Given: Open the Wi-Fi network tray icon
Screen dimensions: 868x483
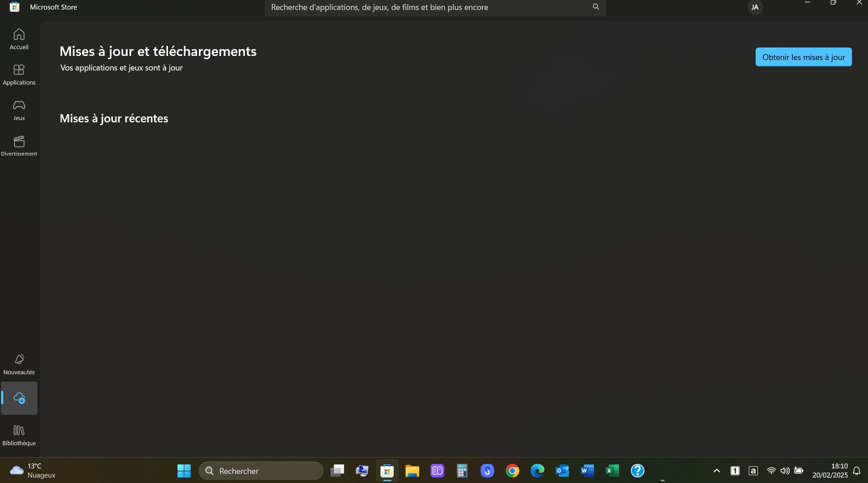Looking at the screenshot, I should click(x=772, y=471).
